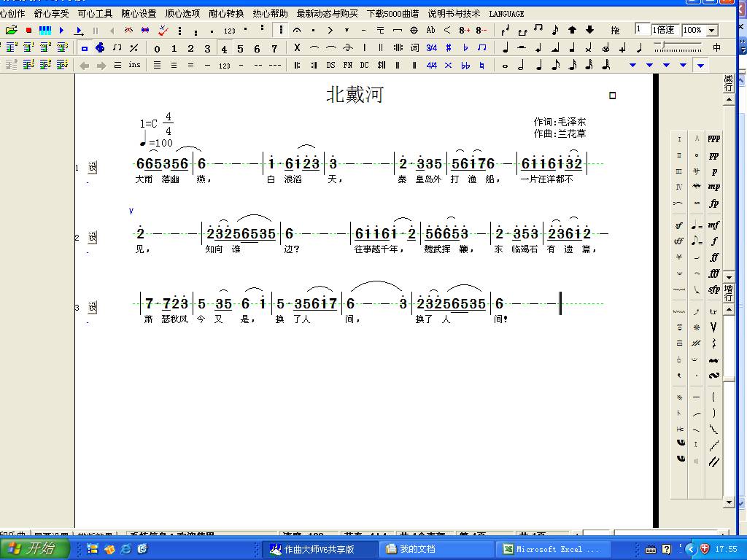
Task: Open the piano keyboard icon
Action: (x=45, y=30)
